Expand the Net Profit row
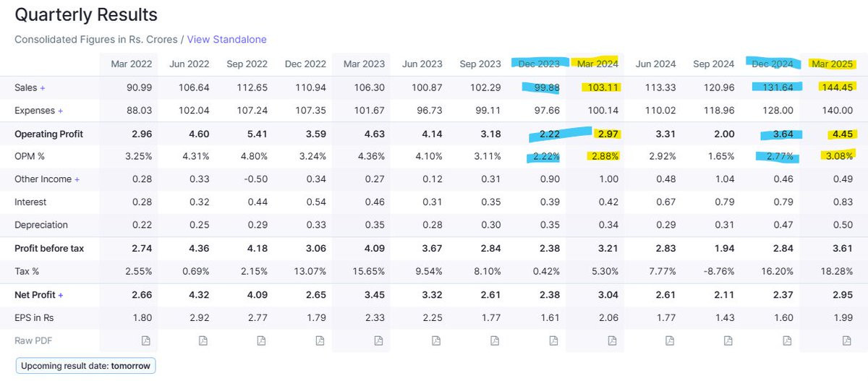 [61, 295]
